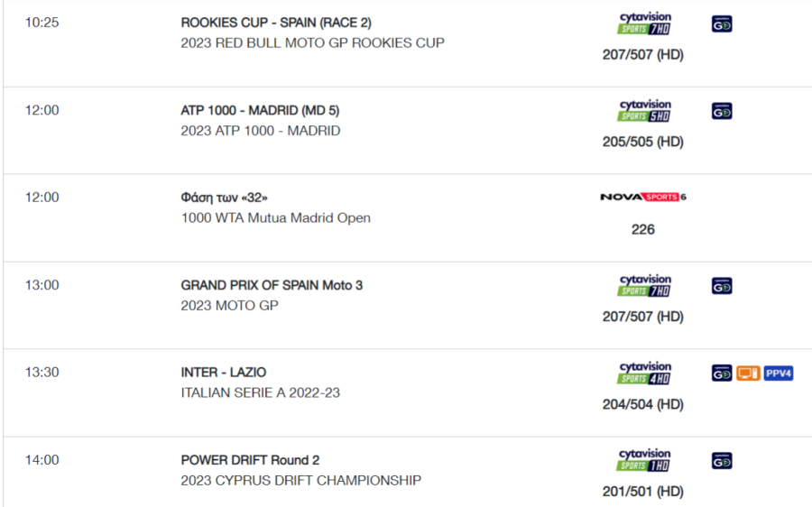The height and width of the screenshot is (507, 812).
Task: Click Cytavision Sports 1HD logo for Power Drift
Action: 644,460
